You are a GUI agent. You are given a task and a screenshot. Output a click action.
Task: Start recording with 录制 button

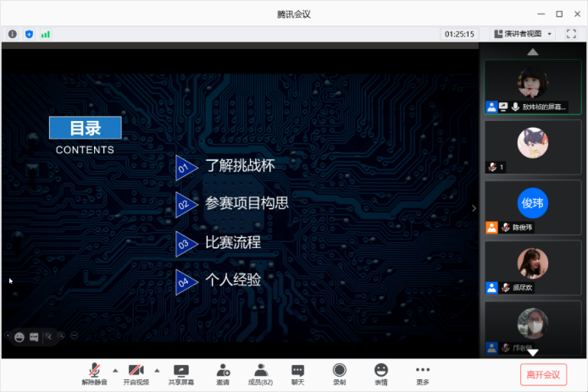(x=339, y=373)
